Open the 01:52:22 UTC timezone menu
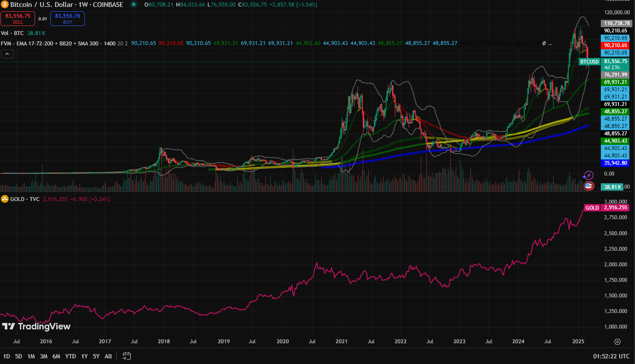This screenshot has height=364, width=635. coord(611,356)
